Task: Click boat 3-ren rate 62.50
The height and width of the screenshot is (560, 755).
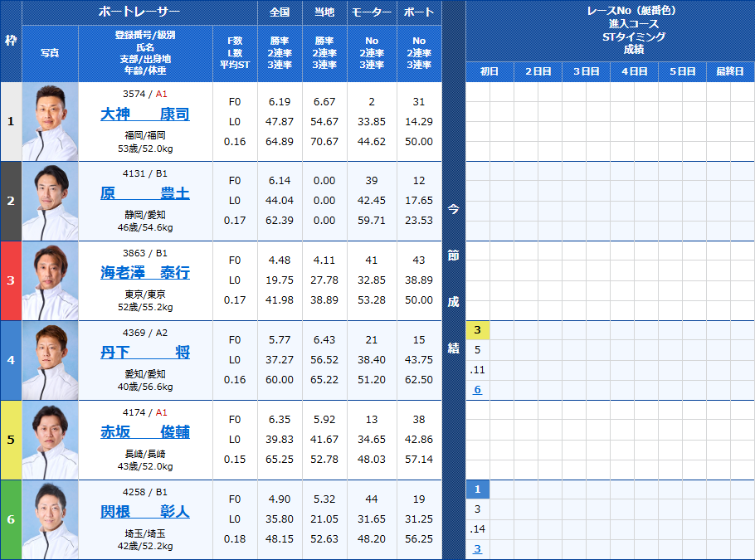Action: click(419, 379)
